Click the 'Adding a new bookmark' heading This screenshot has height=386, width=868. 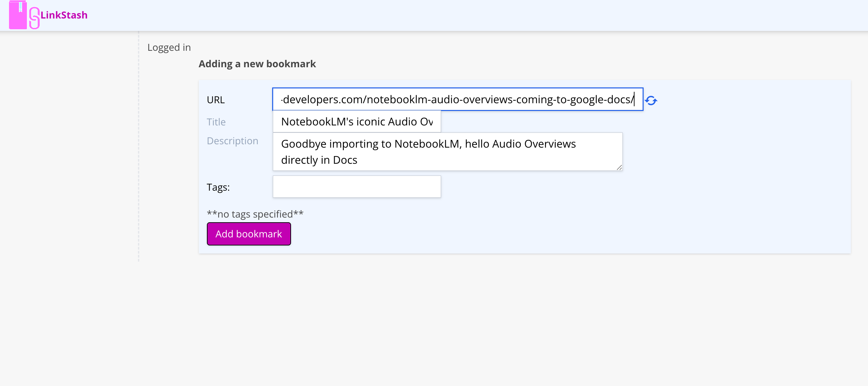point(257,64)
